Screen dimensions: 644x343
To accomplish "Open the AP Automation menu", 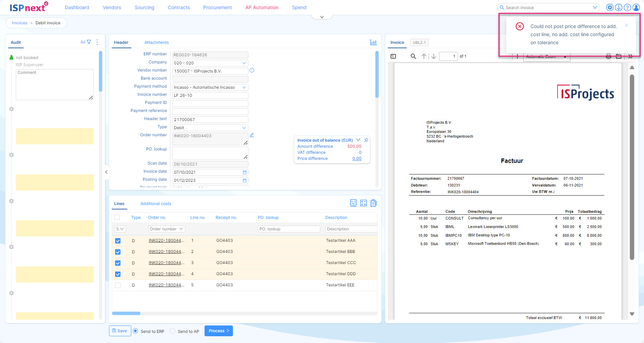I will point(262,7).
